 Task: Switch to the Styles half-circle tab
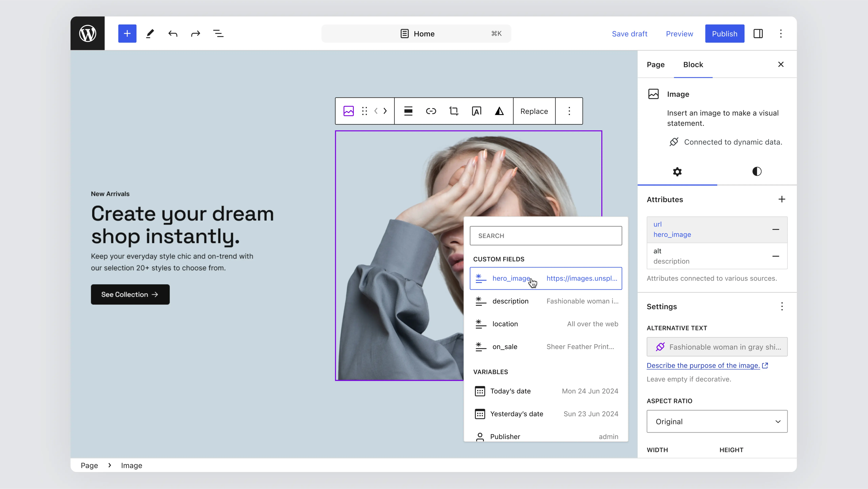(x=757, y=171)
